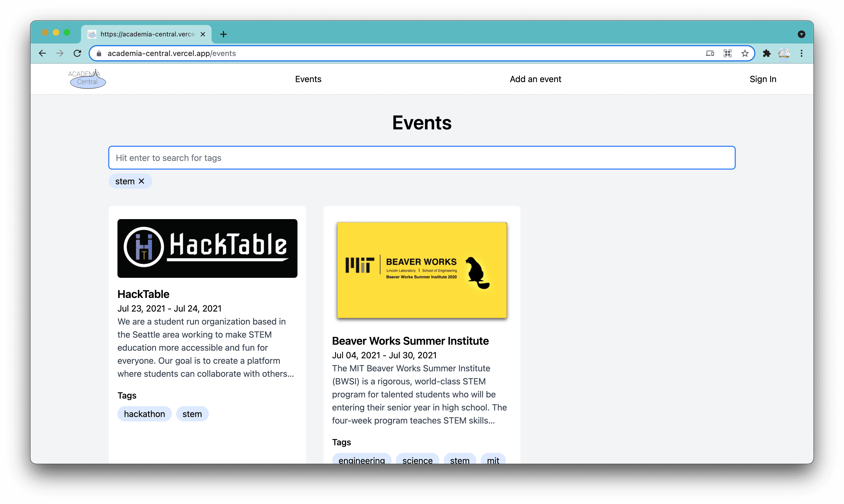Open the Chrome three-dot menu
The width and height of the screenshot is (844, 504).
click(802, 53)
